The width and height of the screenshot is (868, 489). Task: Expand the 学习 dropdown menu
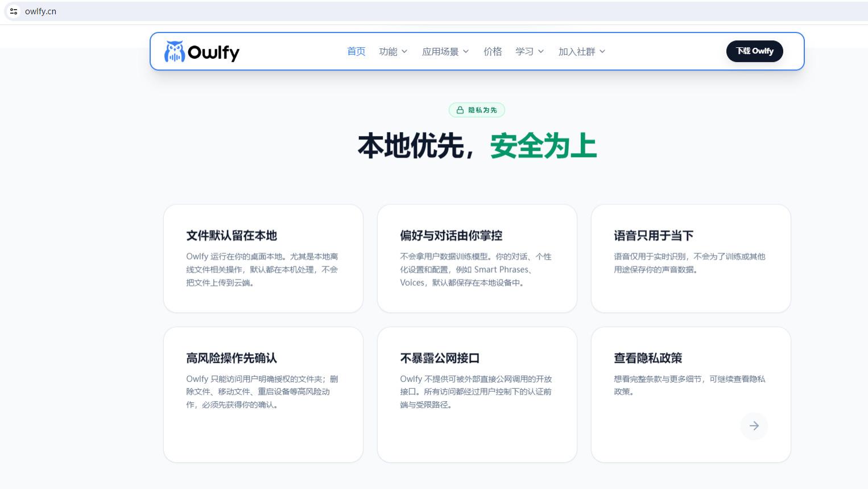530,51
